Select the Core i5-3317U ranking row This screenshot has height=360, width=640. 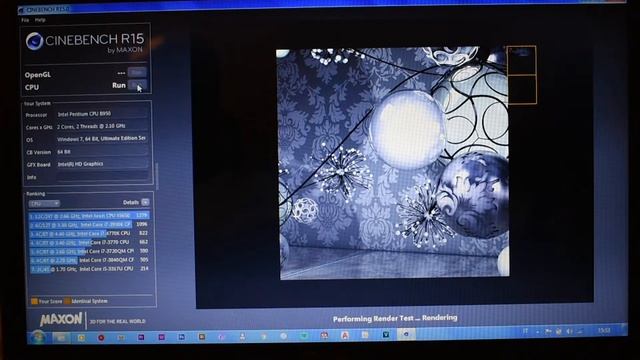coord(89,269)
